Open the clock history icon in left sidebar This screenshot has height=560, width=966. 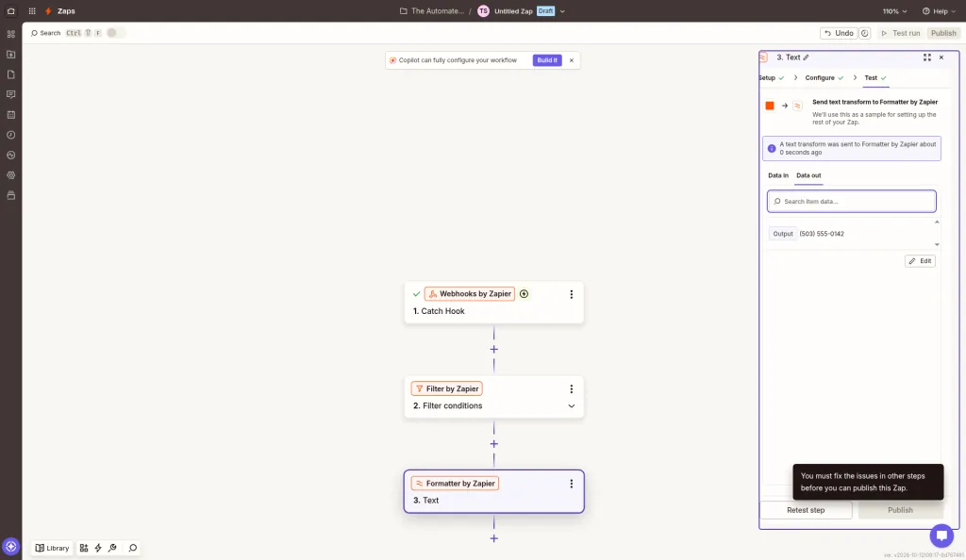[10, 135]
